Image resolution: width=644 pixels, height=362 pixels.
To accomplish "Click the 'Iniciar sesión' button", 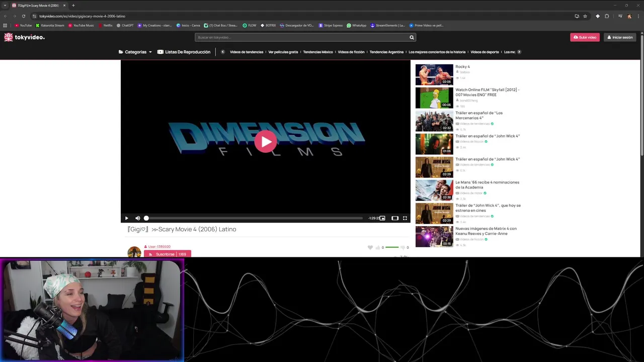I will [620, 37].
